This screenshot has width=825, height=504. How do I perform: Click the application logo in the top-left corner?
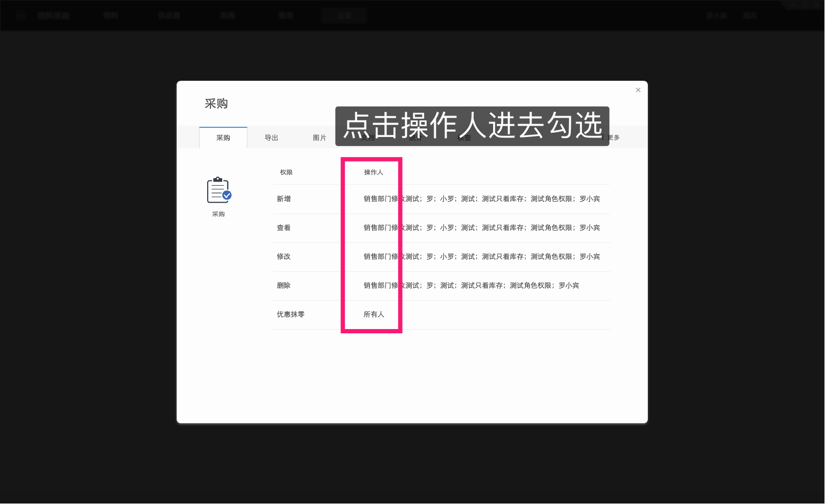20,15
